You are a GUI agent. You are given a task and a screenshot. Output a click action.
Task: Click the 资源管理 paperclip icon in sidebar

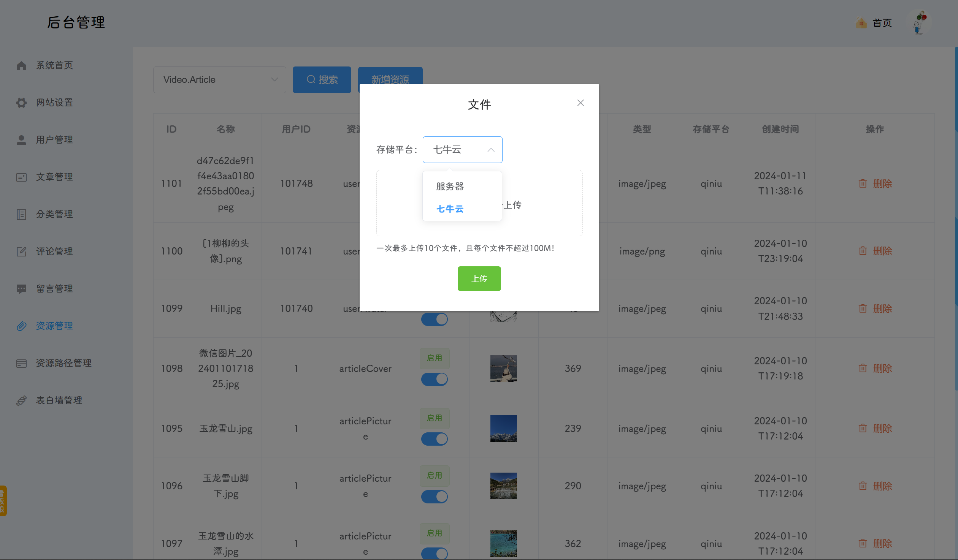point(21,326)
